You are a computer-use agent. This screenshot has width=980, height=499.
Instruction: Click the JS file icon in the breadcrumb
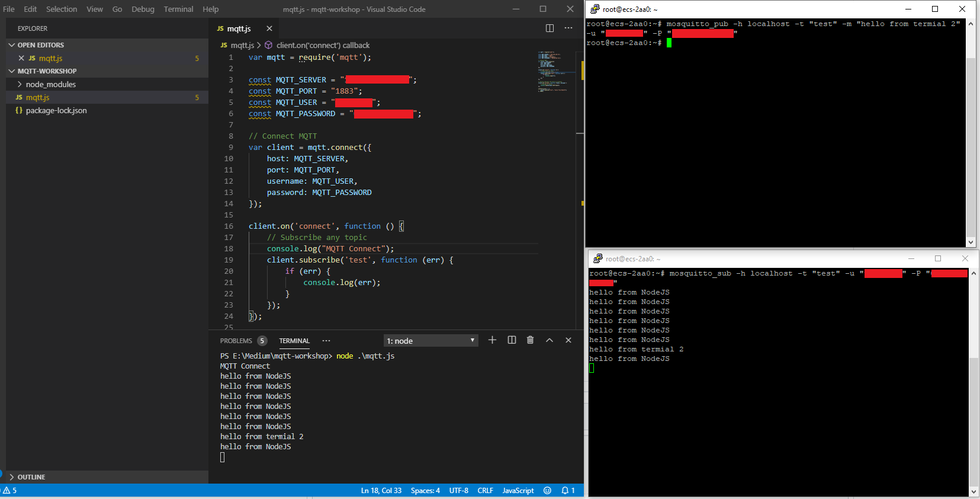[224, 45]
